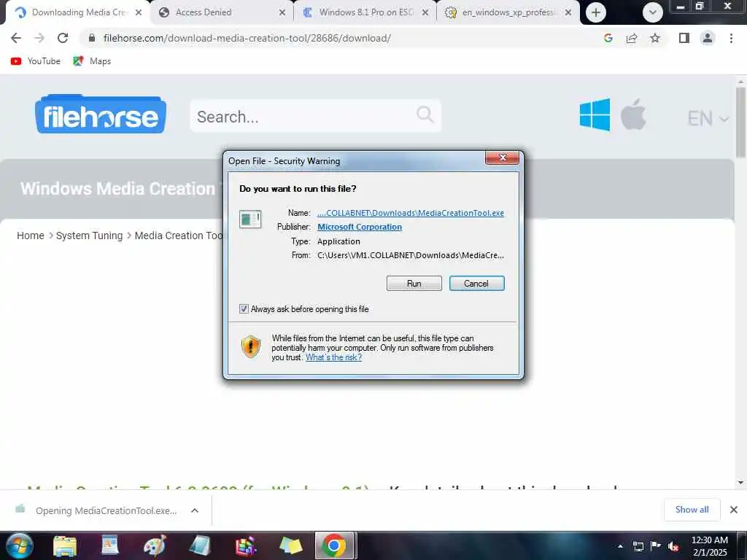Open the Action Center flag icon
The image size is (747, 560).
tap(656, 546)
